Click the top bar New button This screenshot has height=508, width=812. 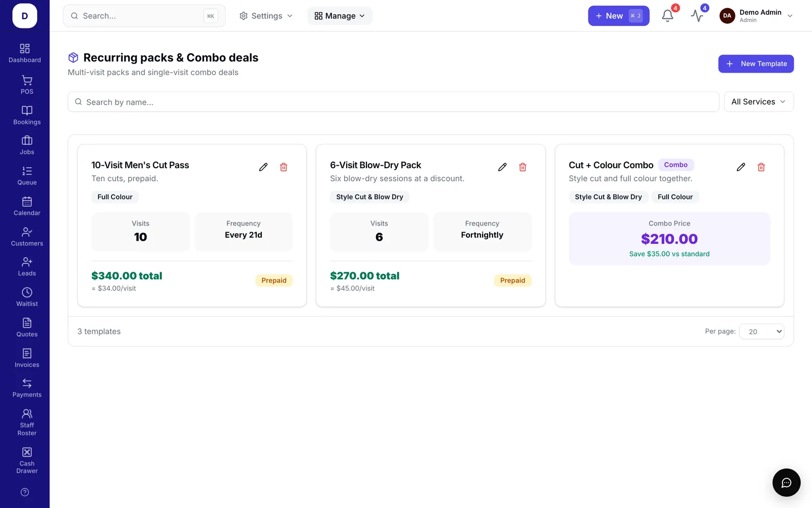(619, 16)
